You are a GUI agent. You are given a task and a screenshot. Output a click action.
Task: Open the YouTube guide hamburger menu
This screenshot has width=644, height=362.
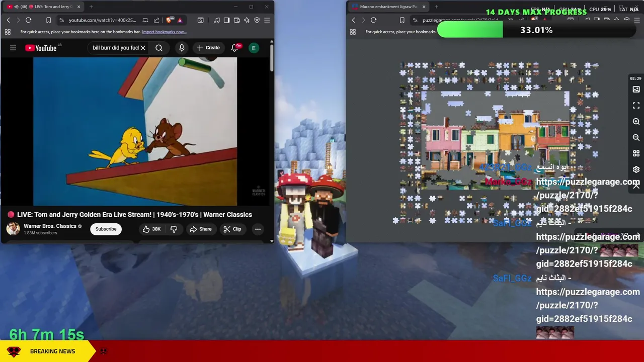pyautogui.click(x=13, y=48)
